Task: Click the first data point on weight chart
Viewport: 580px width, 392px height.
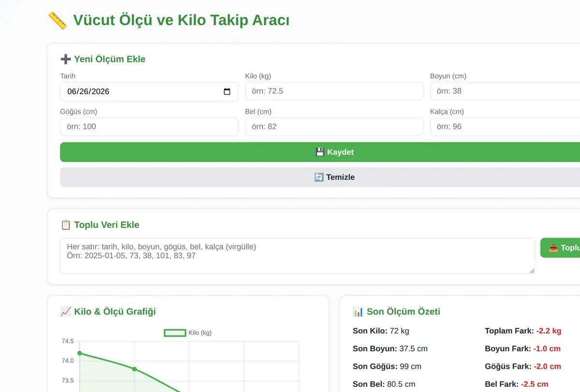Action: coord(80,353)
